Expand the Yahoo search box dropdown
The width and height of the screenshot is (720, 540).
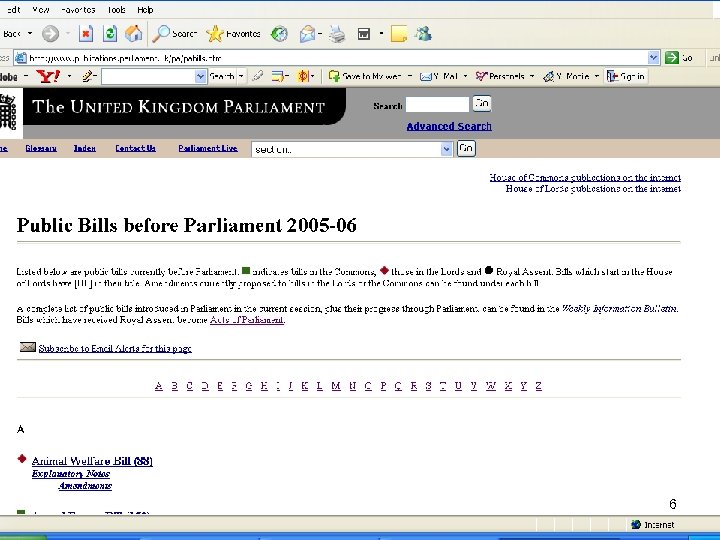(200, 76)
